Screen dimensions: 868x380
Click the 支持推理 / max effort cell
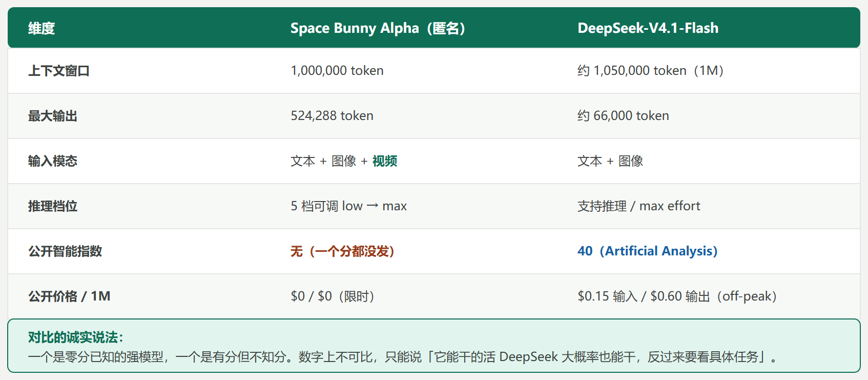[x=638, y=206]
